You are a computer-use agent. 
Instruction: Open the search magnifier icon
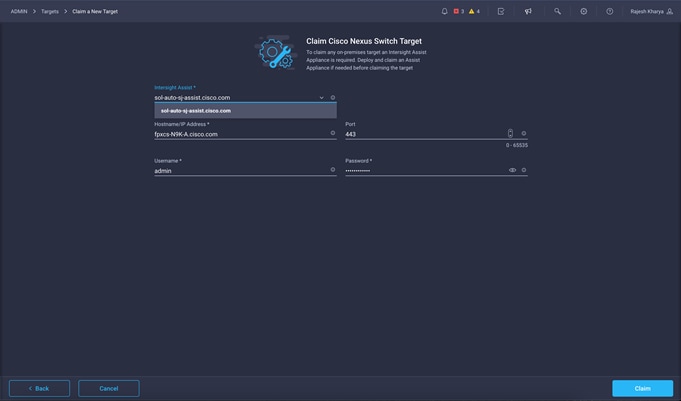pyautogui.click(x=557, y=11)
